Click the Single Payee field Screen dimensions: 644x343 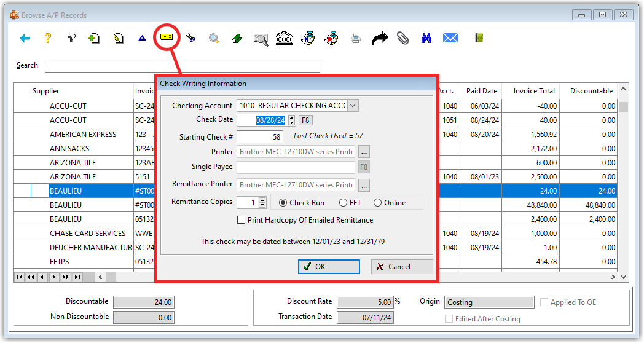tap(296, 167)
